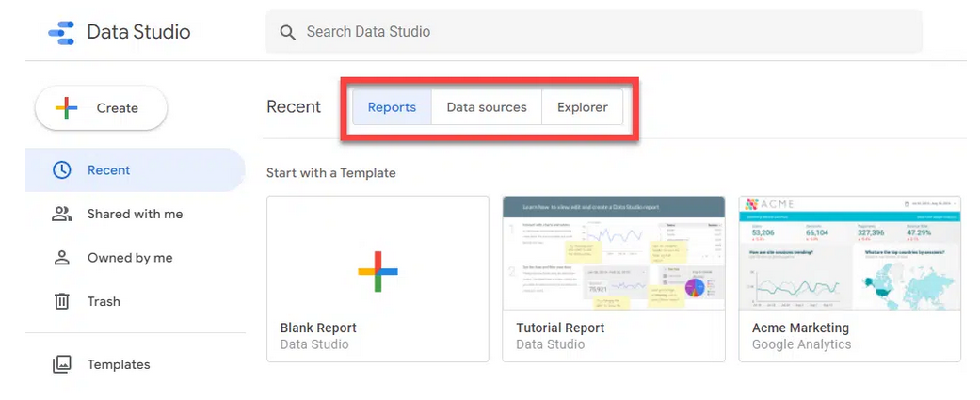This screenshot has width=980, height=400.
Task: Click the search magnifier icon
Action: [x=287, y=33]
